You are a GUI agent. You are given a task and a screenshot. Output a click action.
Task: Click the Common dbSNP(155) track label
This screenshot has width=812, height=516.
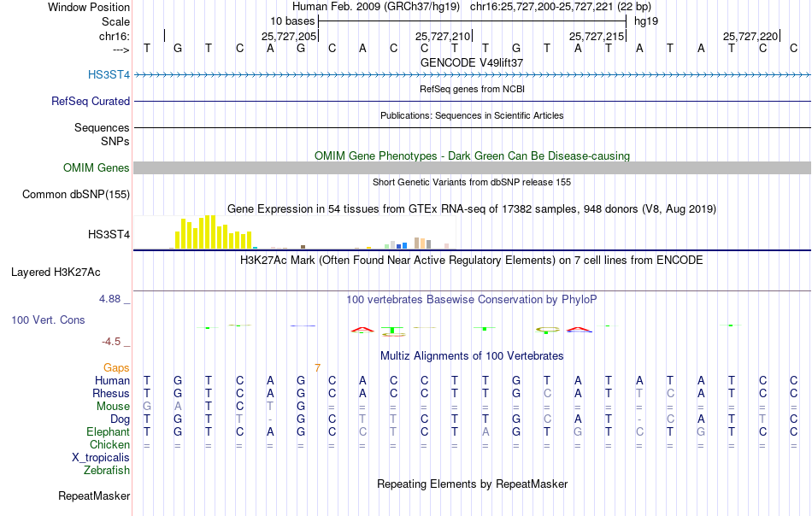76,195
